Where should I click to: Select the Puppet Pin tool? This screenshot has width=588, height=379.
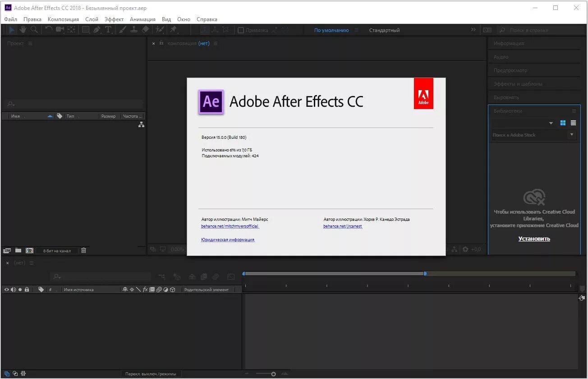pyautogui.click(x=174, y=30)
